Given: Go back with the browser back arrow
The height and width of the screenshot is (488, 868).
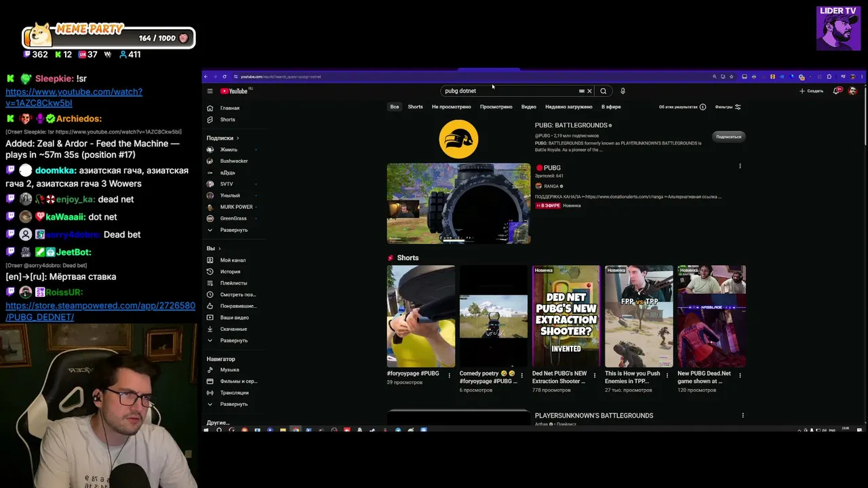Looking at the screenshot, I should (206, 77).
